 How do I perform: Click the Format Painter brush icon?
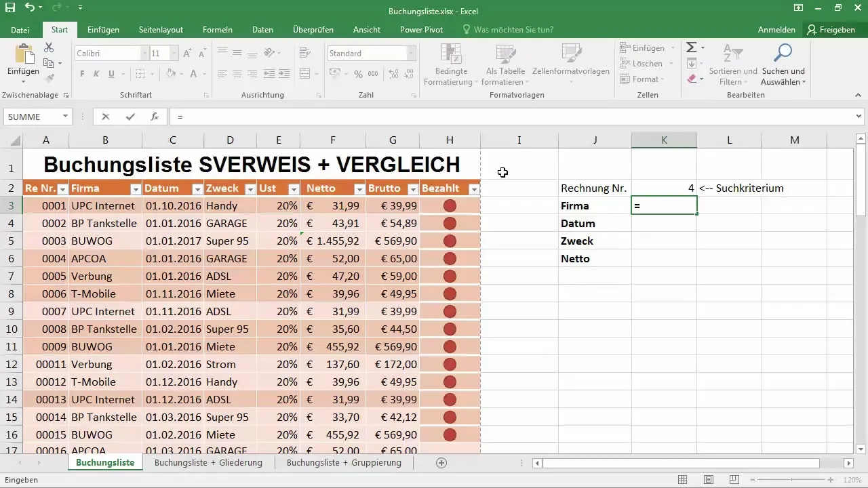(49, 79)
